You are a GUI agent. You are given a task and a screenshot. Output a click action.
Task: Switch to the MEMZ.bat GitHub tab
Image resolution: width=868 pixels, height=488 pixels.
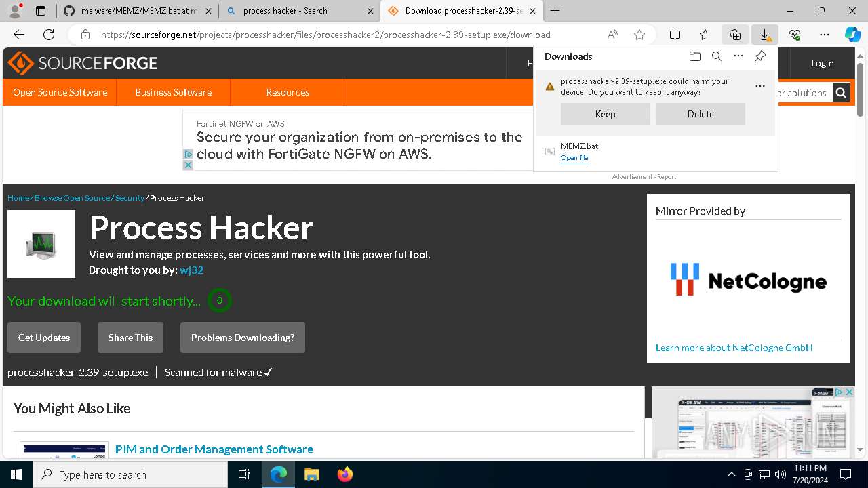[x=138, y=10]
